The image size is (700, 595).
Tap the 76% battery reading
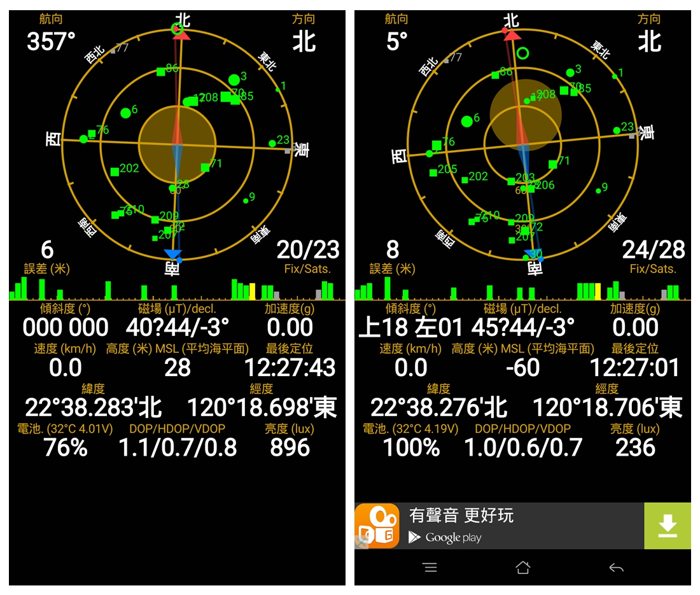point(65,448)
